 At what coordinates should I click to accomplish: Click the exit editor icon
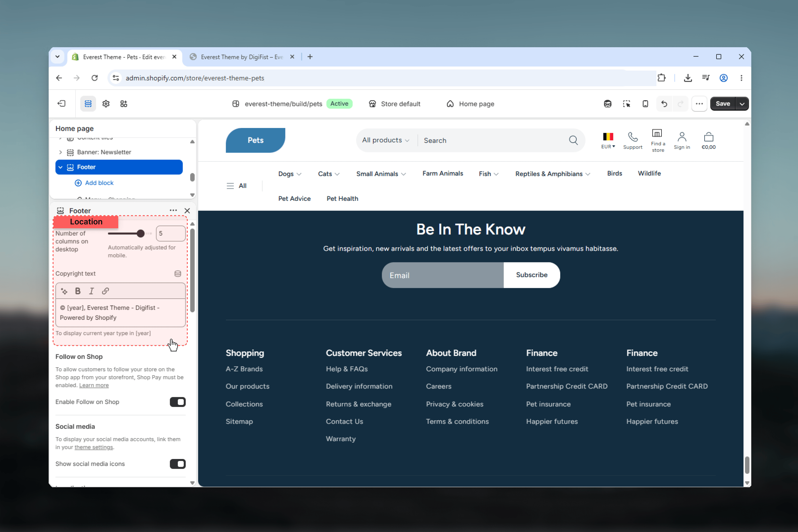pyautogui.click(x=62, y=103)
